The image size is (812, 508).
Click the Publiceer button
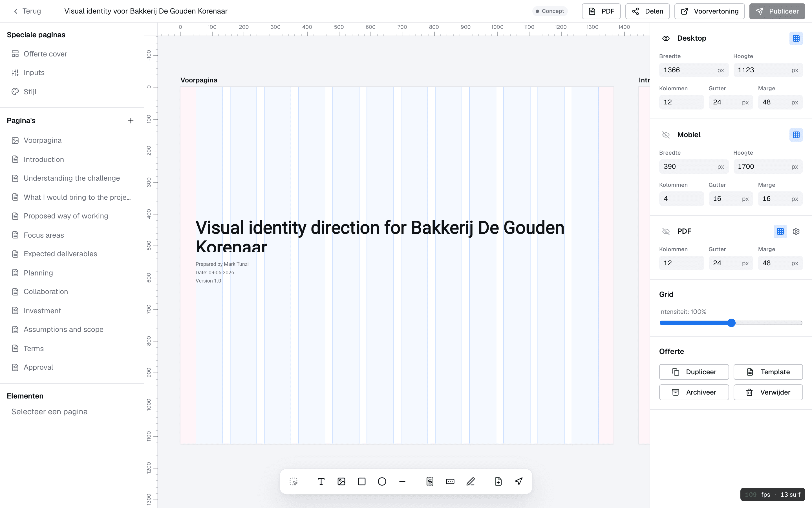(777, 11)
